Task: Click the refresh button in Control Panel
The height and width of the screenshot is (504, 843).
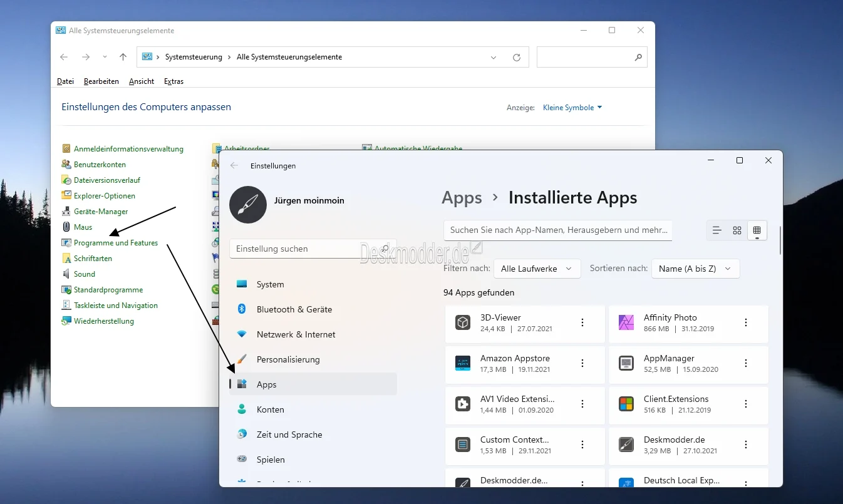Action: point(517,57)
